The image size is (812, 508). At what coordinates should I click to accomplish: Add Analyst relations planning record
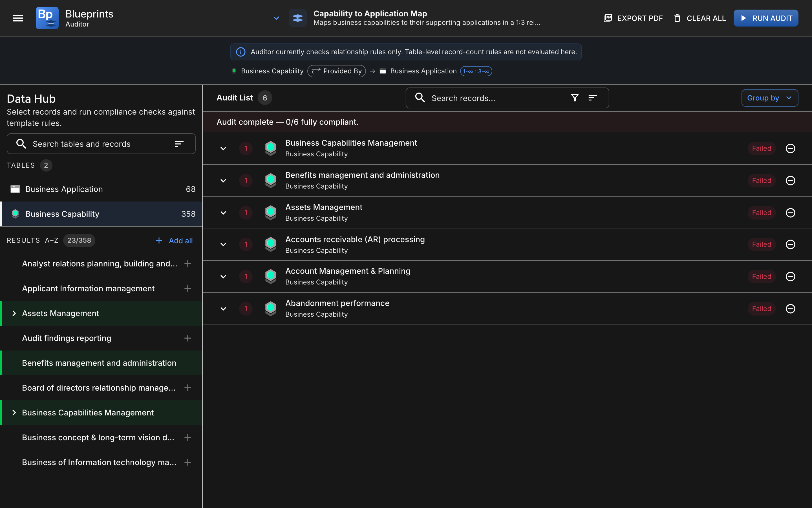[x=188, y=264]
